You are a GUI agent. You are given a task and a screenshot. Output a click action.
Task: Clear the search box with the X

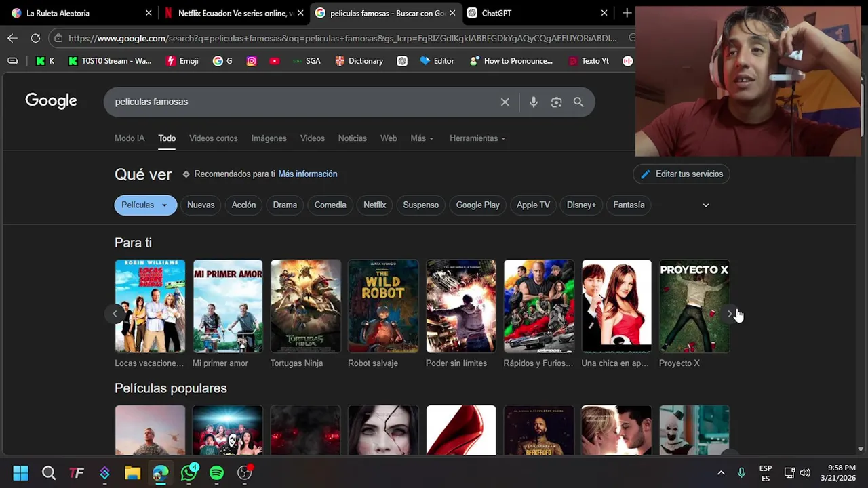click(505, 102)
